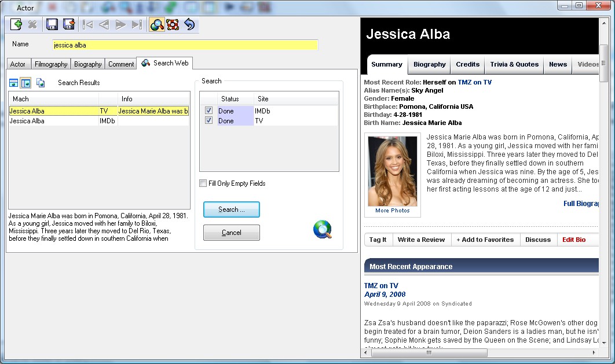This screenshot has height=364, width=615.
Task: Open the web page Biography tab
Action: [430, 64]
